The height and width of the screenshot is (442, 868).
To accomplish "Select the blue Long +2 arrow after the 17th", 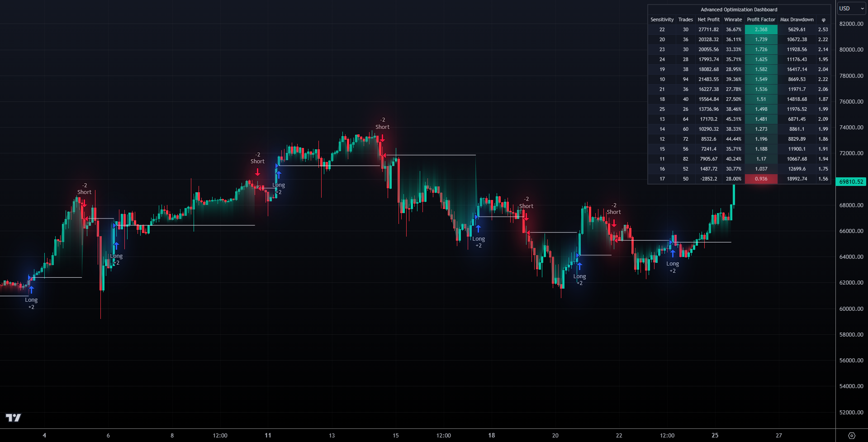I will 478,228.
